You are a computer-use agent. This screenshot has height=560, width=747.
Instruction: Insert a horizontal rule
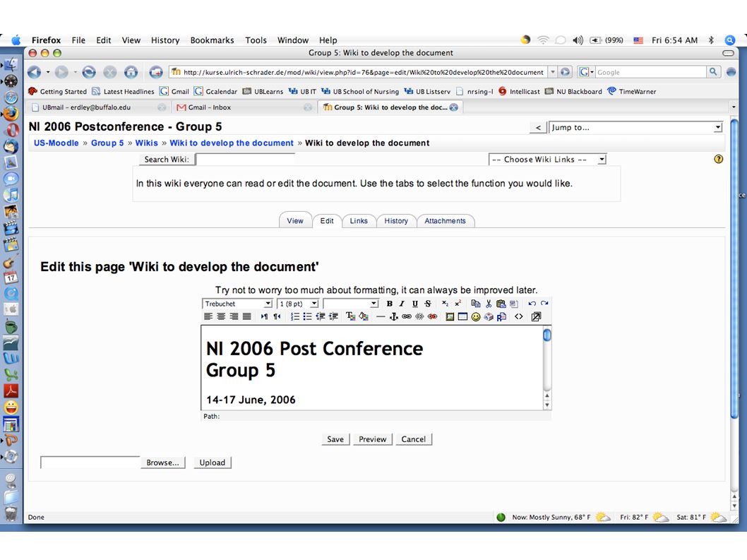pos(381,316)
